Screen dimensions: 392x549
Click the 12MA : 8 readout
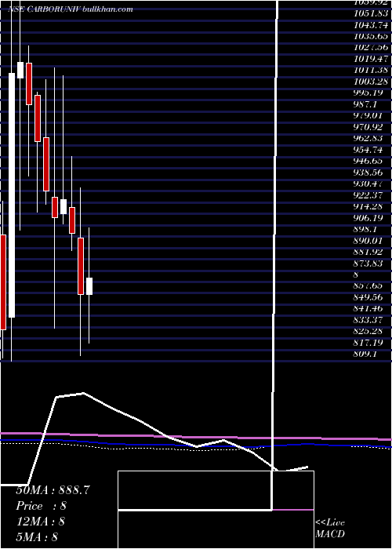[x=40, y=522]
